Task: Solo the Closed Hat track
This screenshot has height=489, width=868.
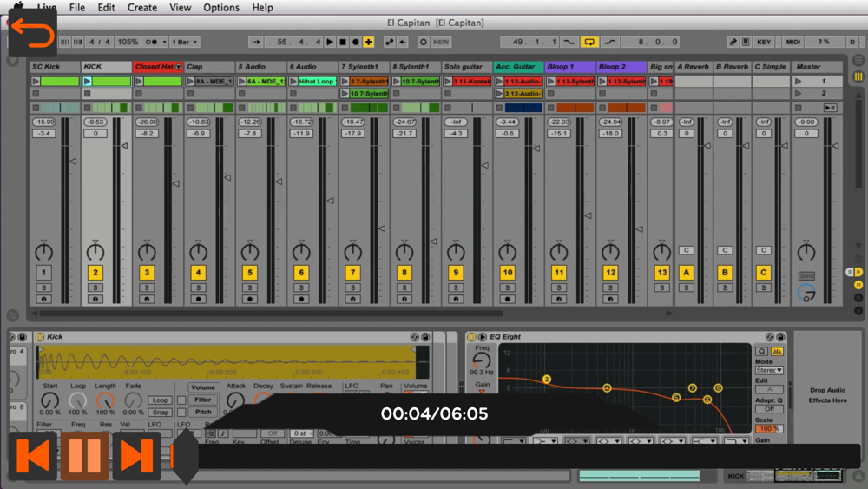Action: coord(147,288)
